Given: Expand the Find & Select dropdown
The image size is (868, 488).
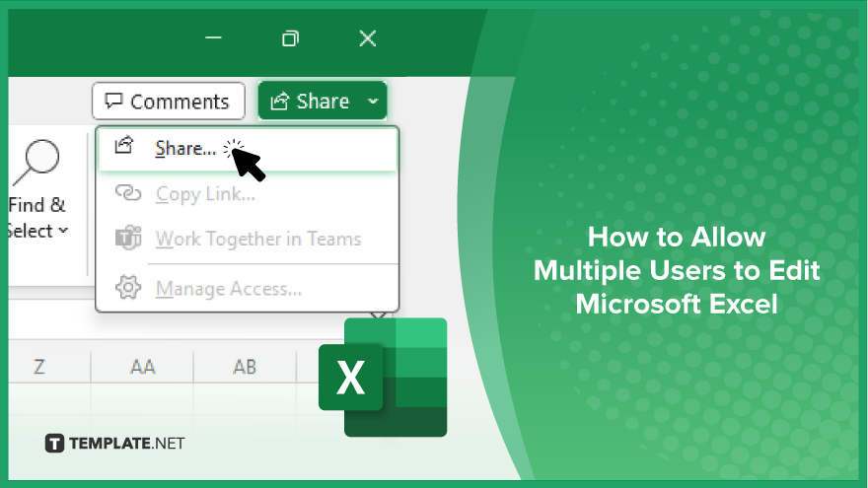Looking at the screenshot, I should 64,230.
